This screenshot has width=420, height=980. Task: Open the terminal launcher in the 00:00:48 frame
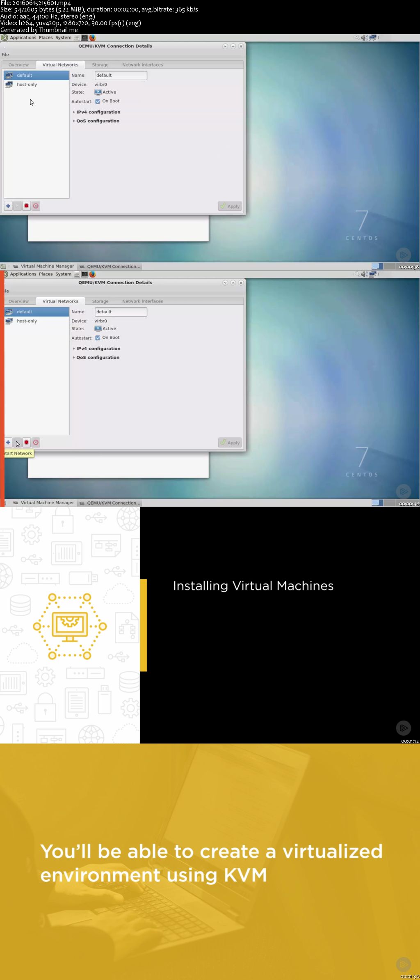coord(84,274)
